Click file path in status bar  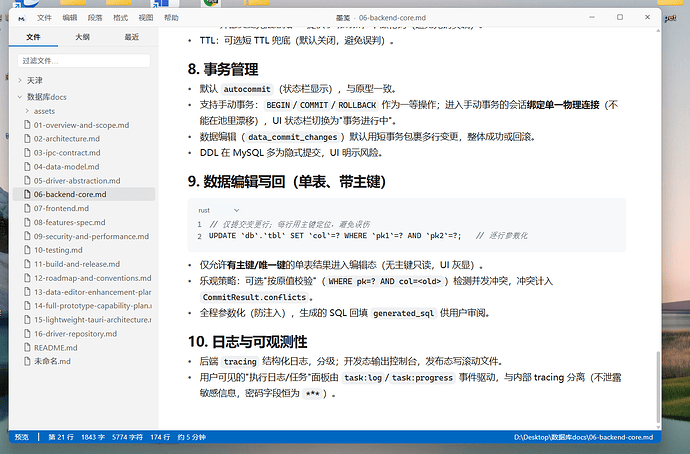(x=583, y=437)
